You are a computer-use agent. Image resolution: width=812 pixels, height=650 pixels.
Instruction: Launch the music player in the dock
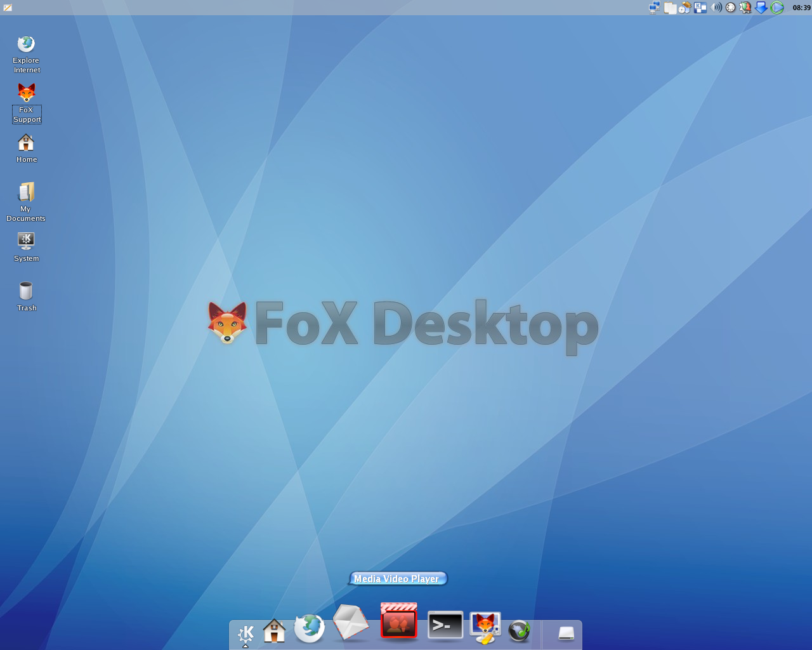(x=520, y=631)
